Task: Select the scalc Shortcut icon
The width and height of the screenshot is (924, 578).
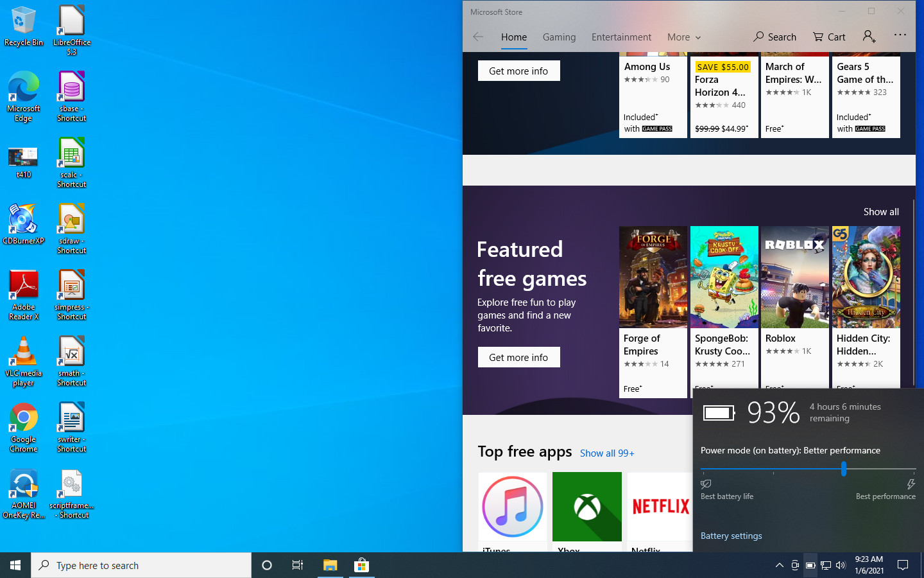Action: (71, 163)
